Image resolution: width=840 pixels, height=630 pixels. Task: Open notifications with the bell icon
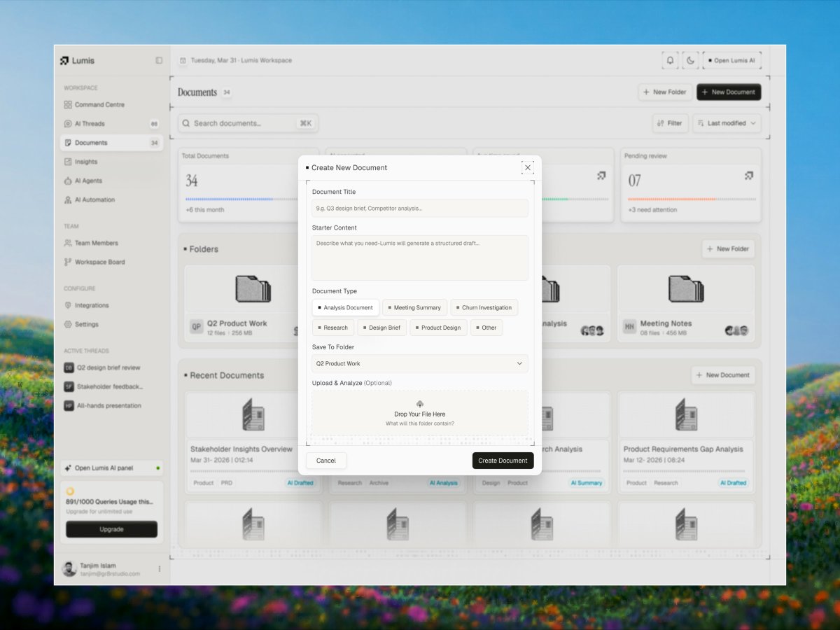tap(670, 60)
